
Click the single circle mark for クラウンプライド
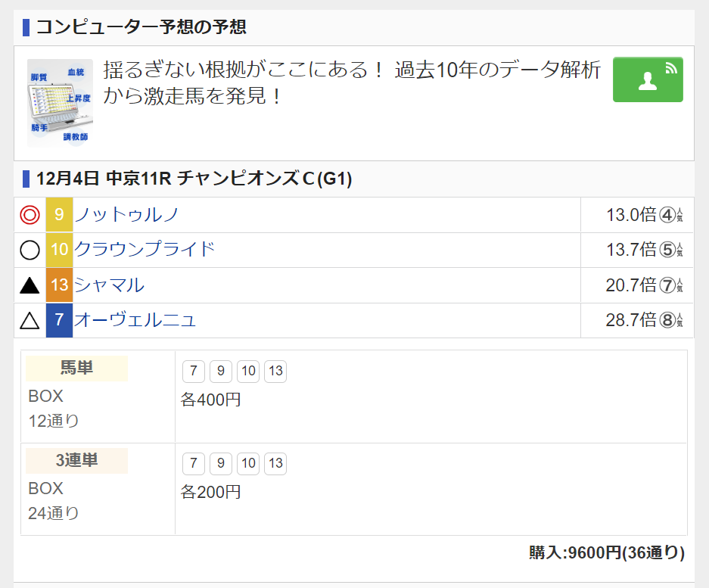[30, 250]
